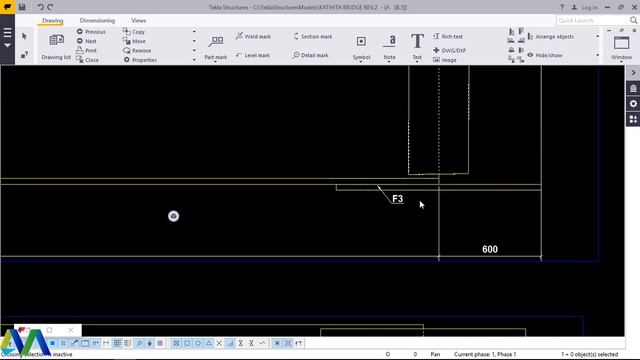Switch to the Drawing tab
This screenshot has width=640, height=360.
[53, 20]
